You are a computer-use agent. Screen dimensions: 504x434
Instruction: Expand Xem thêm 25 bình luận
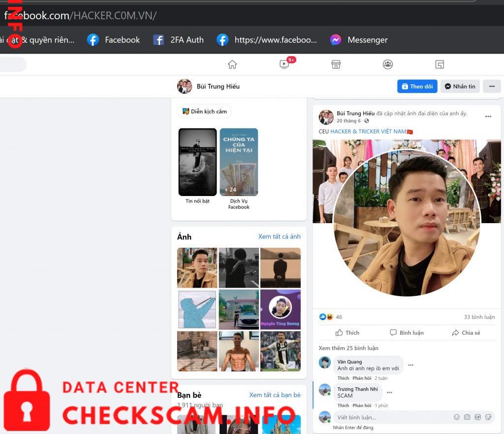pyautogui.click(x=348, y=348)
